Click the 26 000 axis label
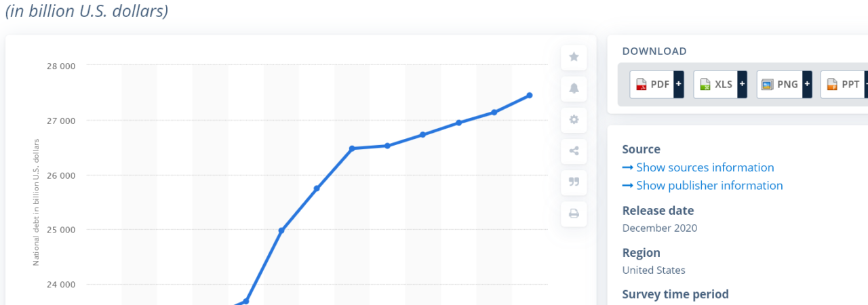The width and height of the screenshot is (868, 305). point(61,176)
